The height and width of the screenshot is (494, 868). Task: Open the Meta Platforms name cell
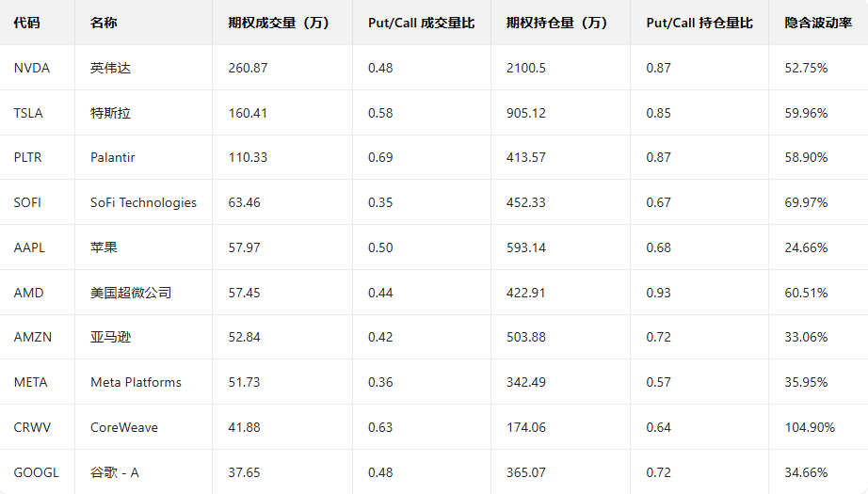point(136,382)
